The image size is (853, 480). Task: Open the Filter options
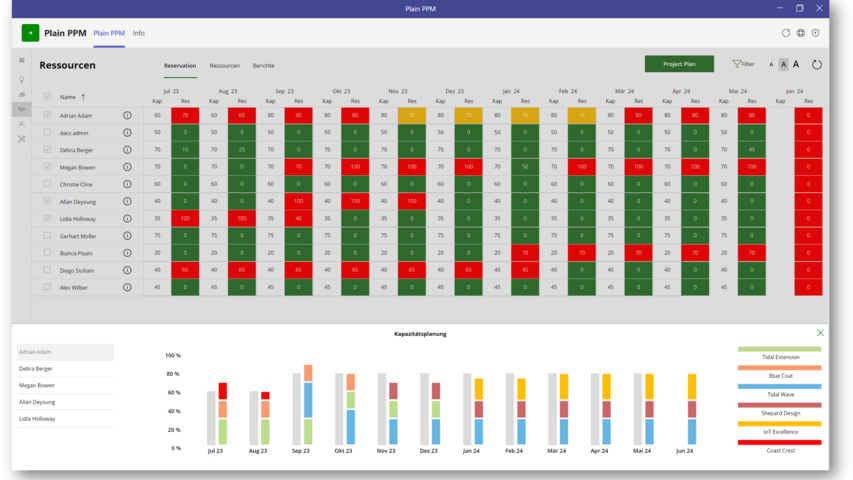[x=743, y=64]
